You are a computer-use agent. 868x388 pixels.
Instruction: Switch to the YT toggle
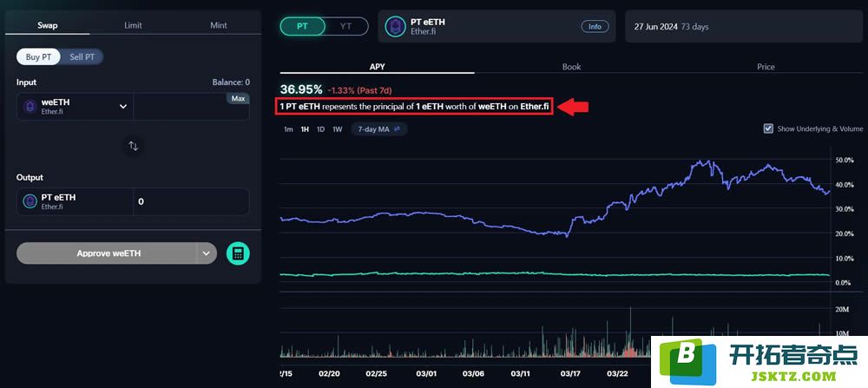coord(346,26)
